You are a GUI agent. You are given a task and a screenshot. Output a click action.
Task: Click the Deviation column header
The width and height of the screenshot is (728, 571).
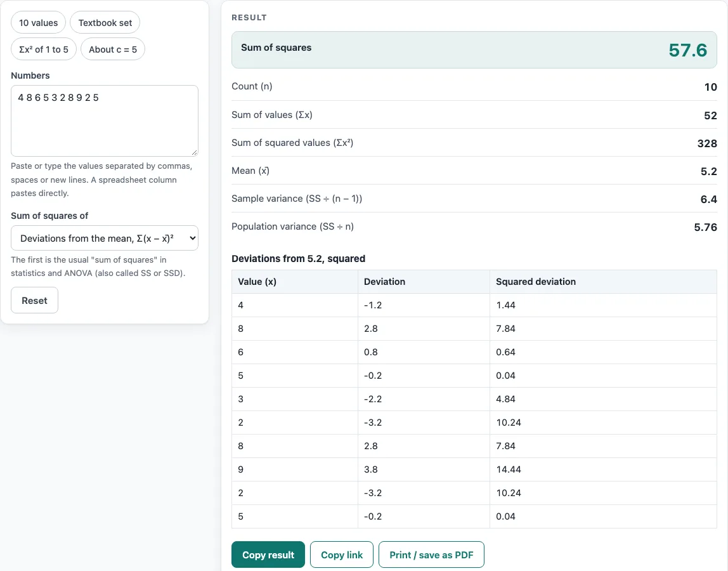(x=424, y=282)
